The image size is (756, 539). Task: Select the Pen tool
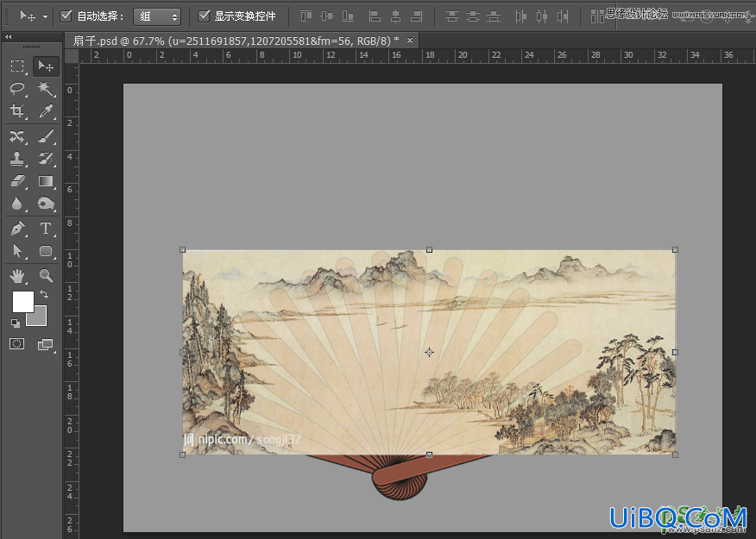[17, 229]
